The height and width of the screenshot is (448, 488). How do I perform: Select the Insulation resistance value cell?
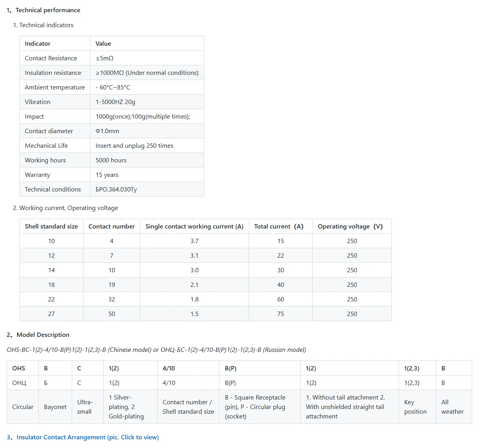[147, 72]
